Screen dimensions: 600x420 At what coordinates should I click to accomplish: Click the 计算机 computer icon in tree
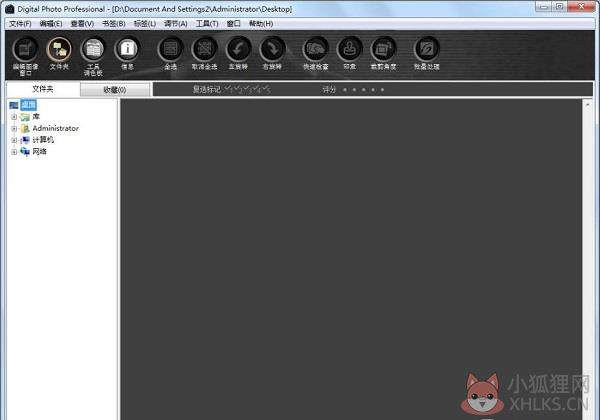[25, 140]
